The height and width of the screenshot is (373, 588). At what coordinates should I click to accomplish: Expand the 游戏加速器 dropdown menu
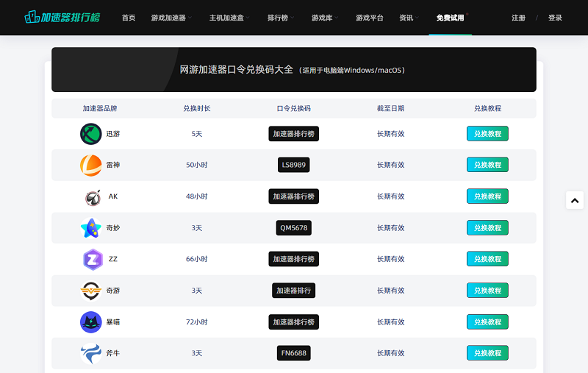point(171,18)
